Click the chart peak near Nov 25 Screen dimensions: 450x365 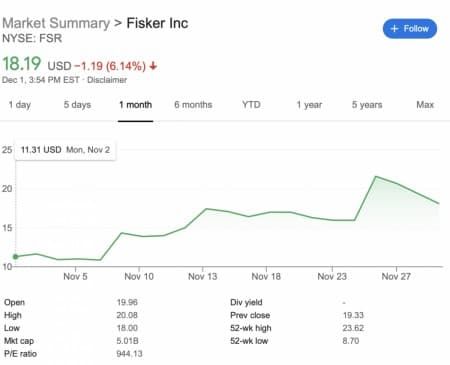(x=376, y=176)
